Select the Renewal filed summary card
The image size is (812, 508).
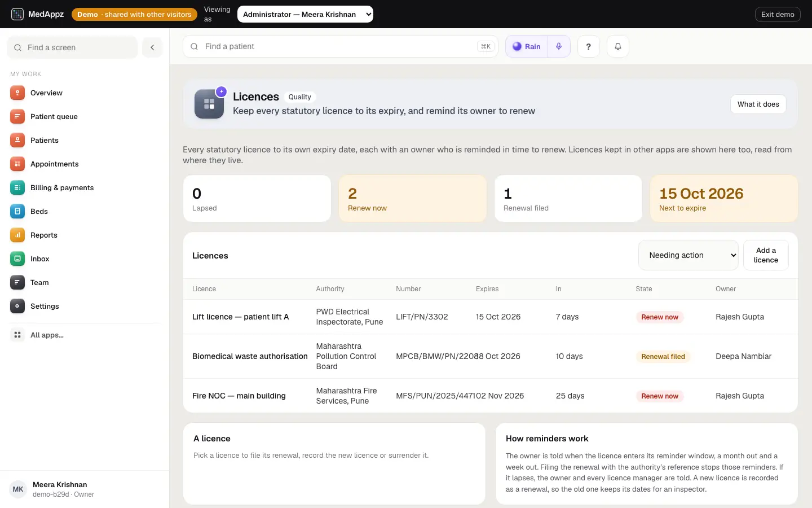coord(568,198)
